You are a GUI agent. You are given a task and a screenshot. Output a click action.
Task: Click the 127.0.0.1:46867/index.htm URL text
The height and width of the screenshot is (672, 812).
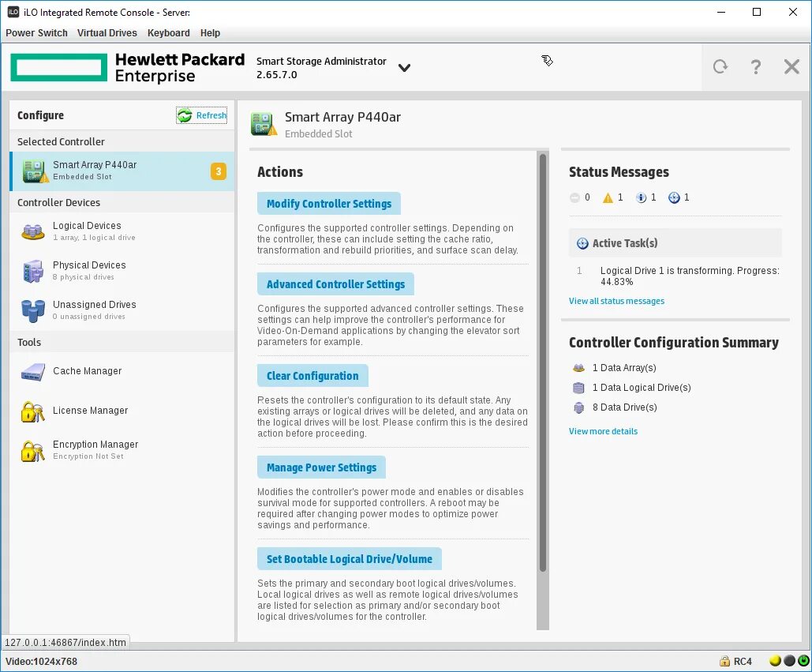[65, 643]
